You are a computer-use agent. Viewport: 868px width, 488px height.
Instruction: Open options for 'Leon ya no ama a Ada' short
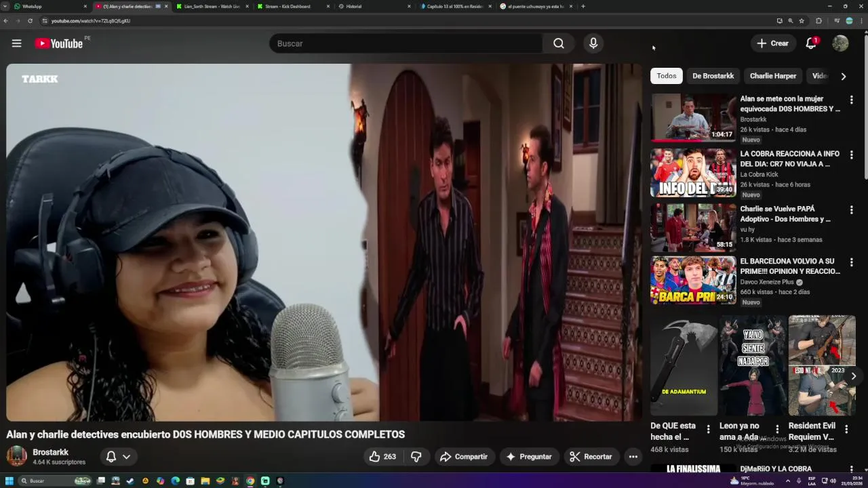[x=777, y=429]
